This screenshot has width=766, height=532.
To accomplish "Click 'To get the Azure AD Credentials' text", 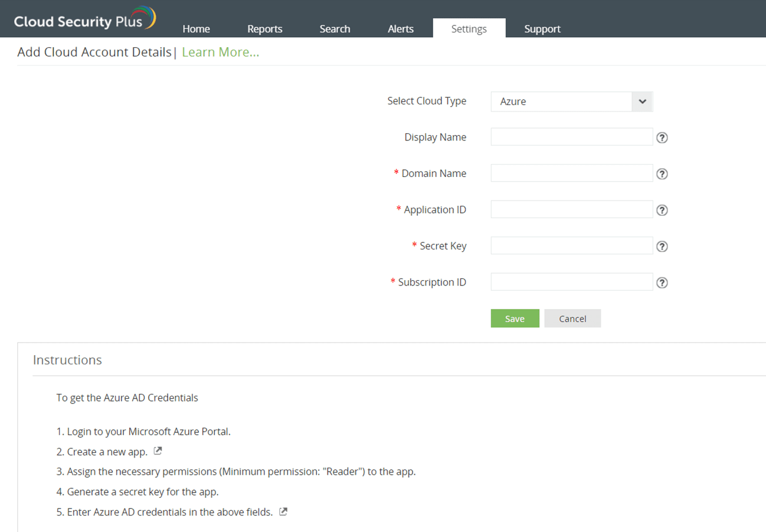I will (x=127, y=398).
